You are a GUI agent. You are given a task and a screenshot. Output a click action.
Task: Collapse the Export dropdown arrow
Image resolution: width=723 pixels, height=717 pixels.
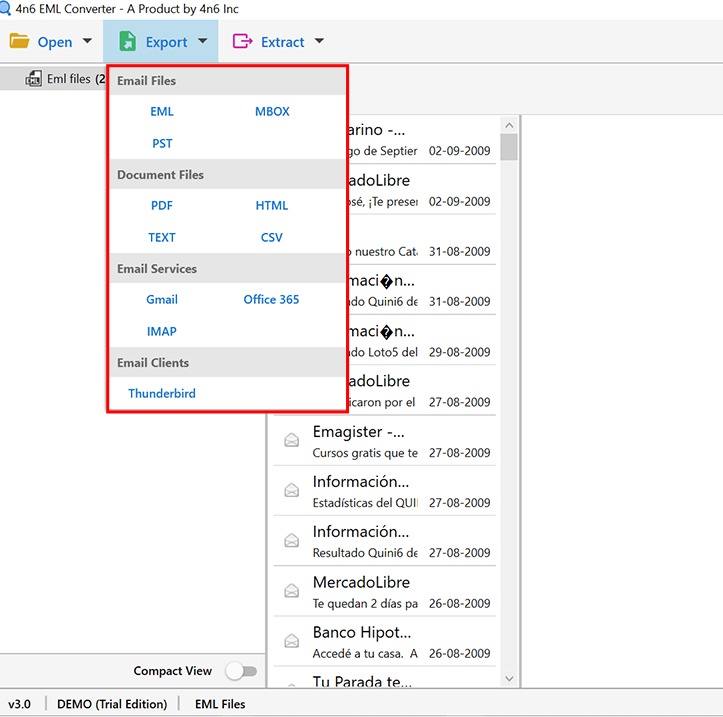(x=202, y=41)
